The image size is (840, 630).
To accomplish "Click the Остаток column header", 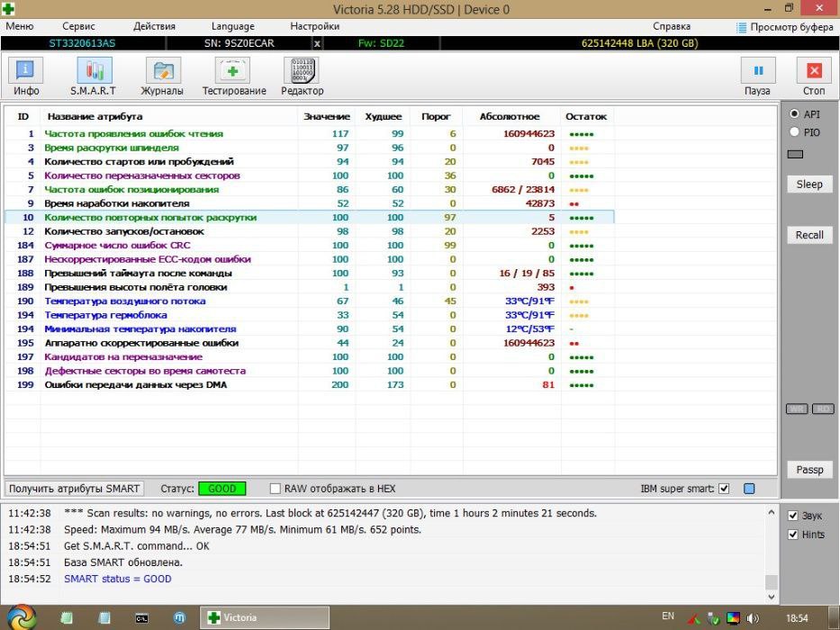I will coord(586,116).
